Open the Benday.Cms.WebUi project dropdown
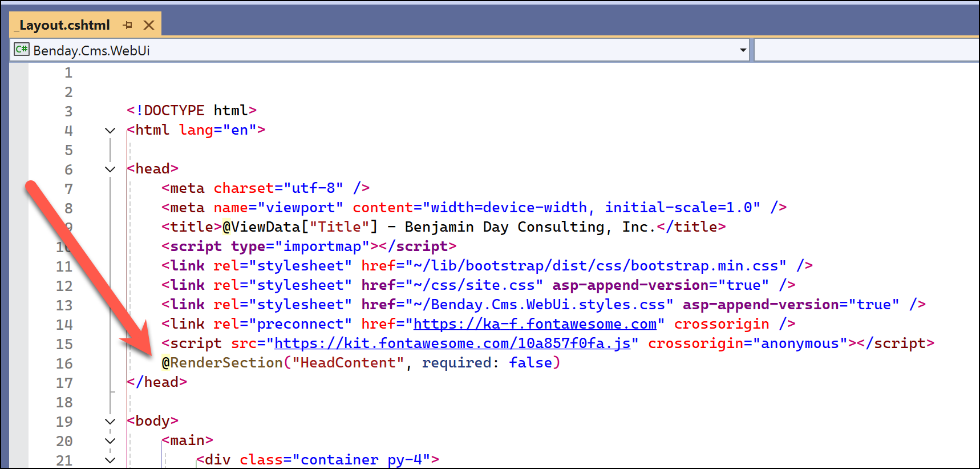This screenshot has width=980, height=469. point(743,50)
